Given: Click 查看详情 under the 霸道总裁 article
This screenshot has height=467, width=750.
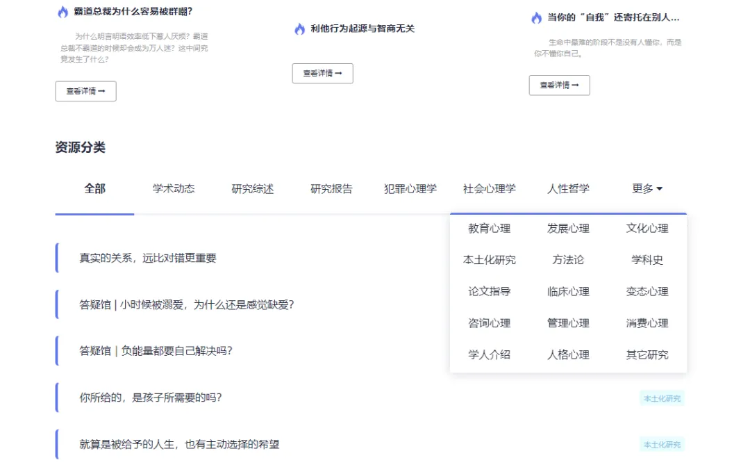Looking at the screenshot, I should (x=85, y=91).
